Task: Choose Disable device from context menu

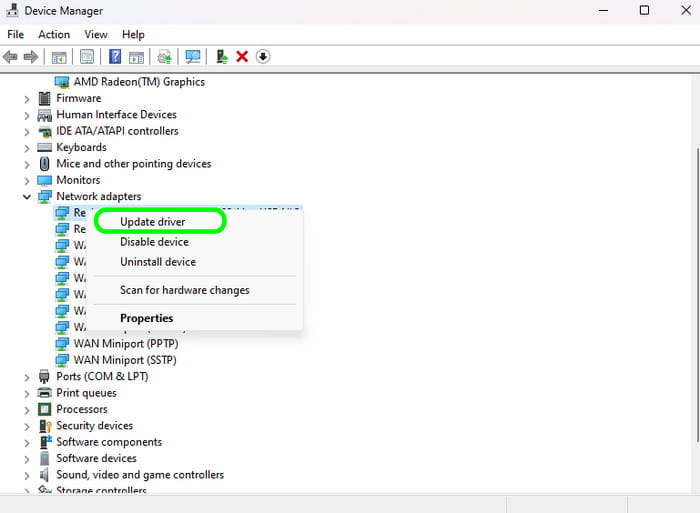Action: [x=154, y=242]
